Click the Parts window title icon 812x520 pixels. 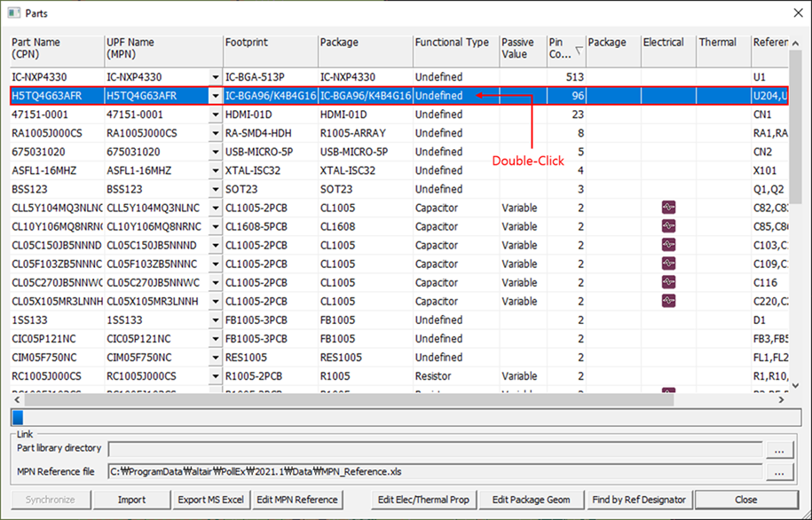pos(13,13)
